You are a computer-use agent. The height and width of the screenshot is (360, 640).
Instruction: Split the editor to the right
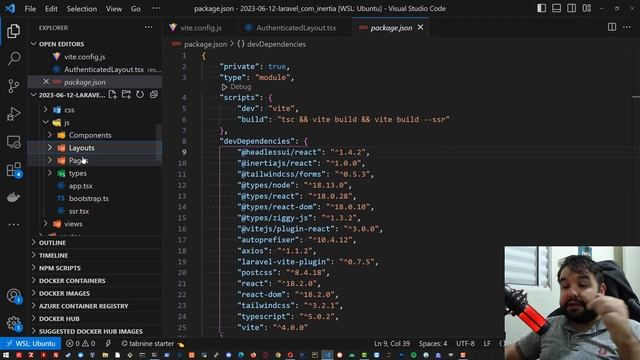612,27
